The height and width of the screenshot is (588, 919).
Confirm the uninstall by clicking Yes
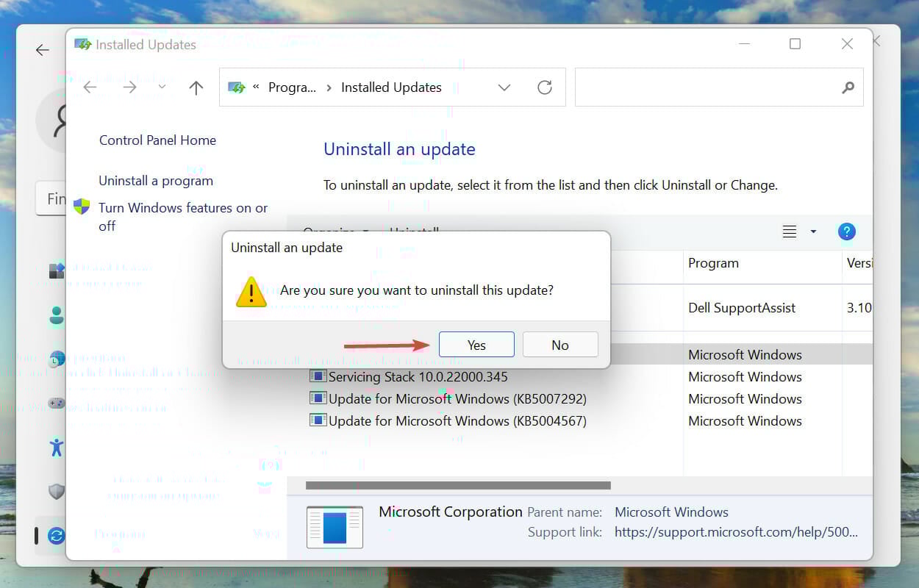coord(476,345)
